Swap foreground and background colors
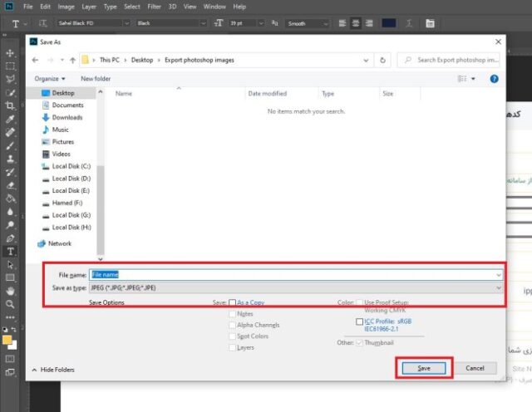 13,329
